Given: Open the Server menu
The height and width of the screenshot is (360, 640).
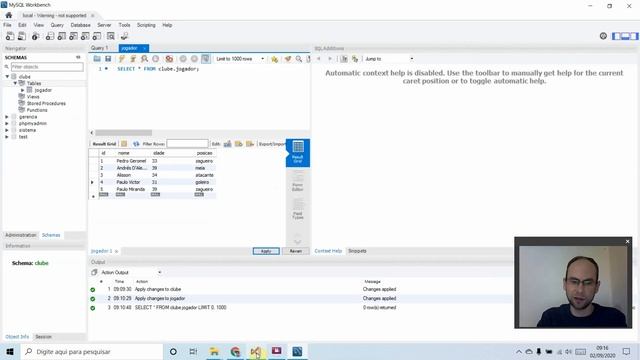Looking at the screenshot, I should (104, 25).
